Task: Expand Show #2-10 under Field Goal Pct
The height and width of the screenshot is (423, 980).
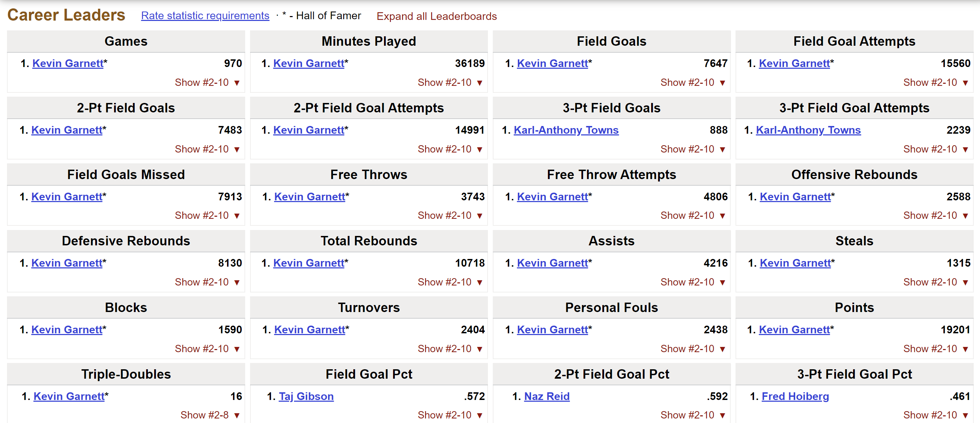Action: (x=450, y=415)
